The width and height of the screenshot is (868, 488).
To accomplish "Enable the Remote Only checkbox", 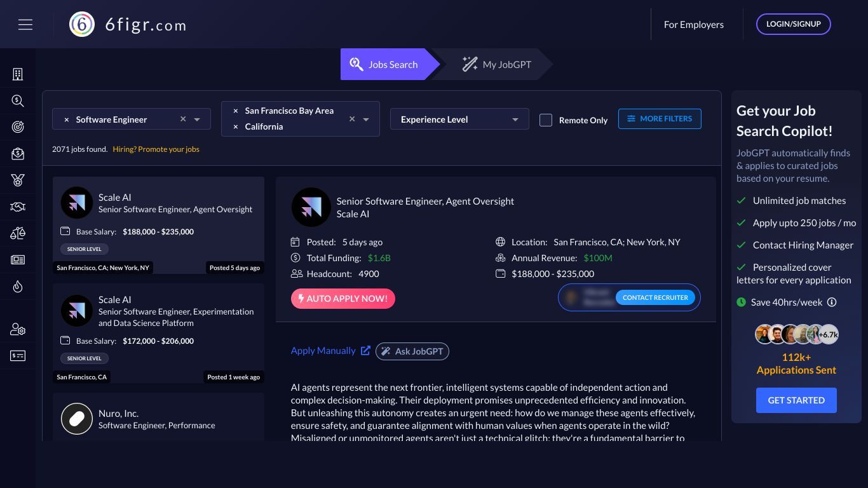I will pyautogui.click(x=546, y=120).
